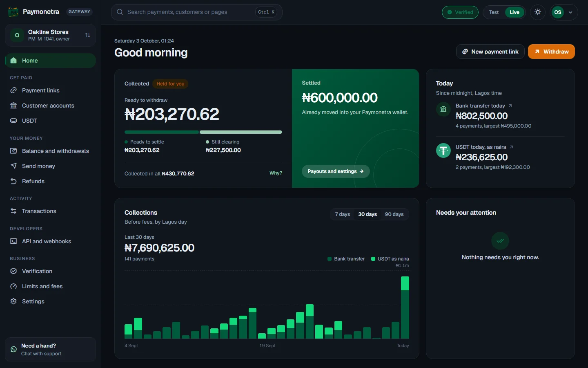Open USDT today, as naira external arrow

512,147
